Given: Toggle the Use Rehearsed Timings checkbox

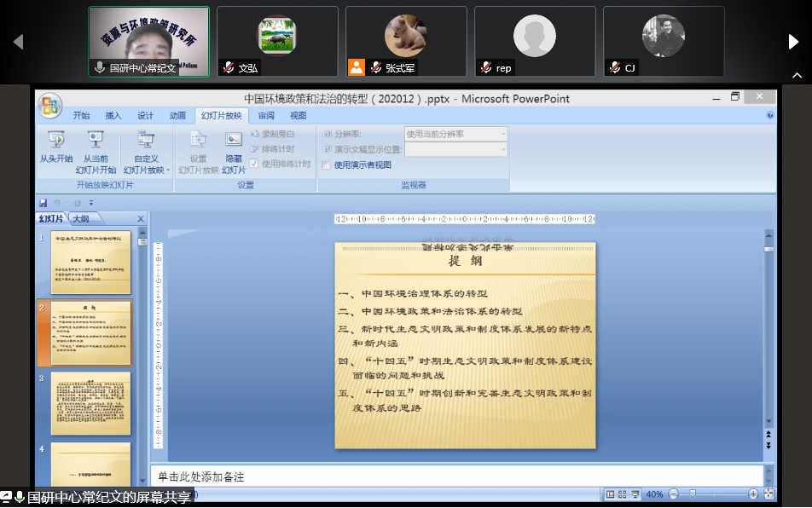Looking at the screenshot, I should point(254,164).
